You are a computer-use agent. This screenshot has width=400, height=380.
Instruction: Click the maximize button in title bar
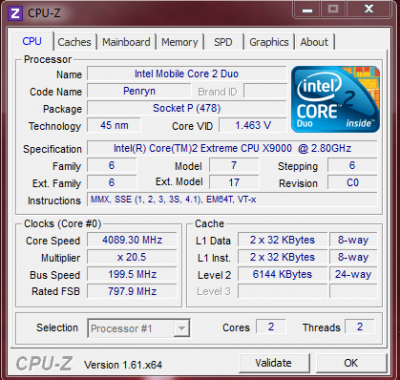click(x=333, y=9)
